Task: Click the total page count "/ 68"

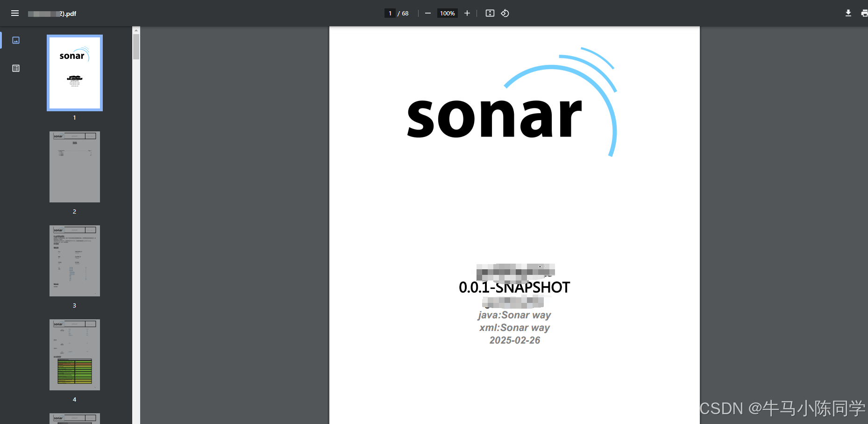Action: (x=403, y=13)
